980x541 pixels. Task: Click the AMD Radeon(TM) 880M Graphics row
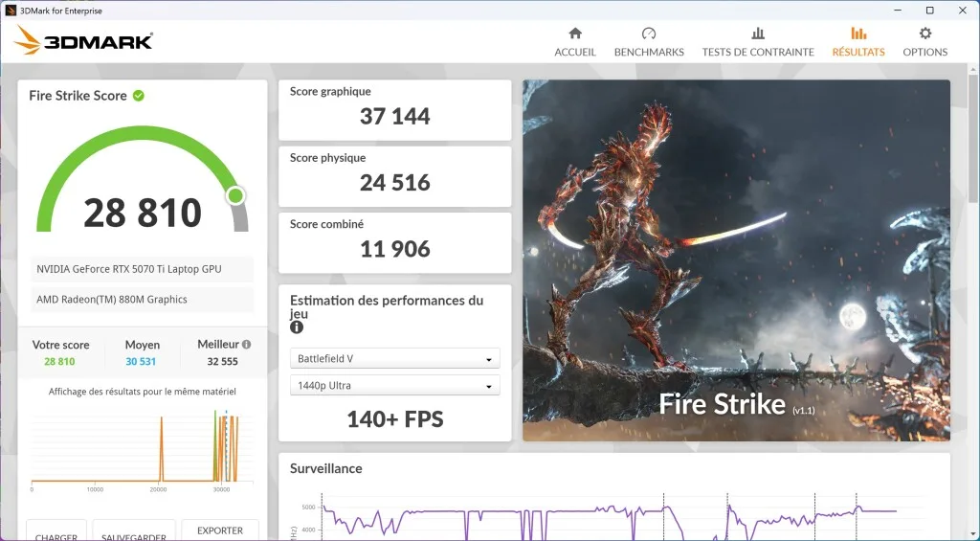[142, 300]
